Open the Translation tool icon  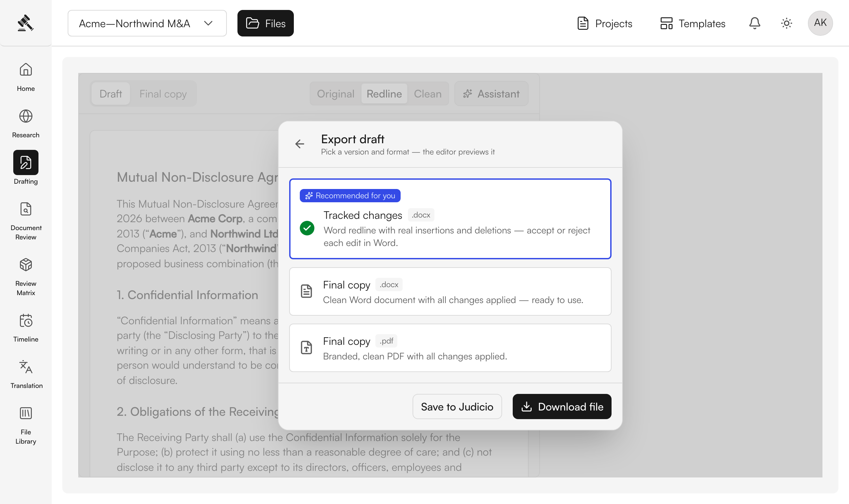coord(26,367)
